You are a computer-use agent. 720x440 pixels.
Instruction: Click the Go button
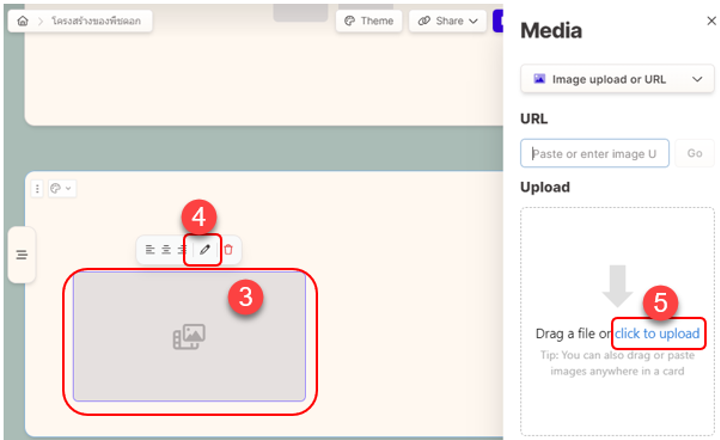(x=695, y=153)
